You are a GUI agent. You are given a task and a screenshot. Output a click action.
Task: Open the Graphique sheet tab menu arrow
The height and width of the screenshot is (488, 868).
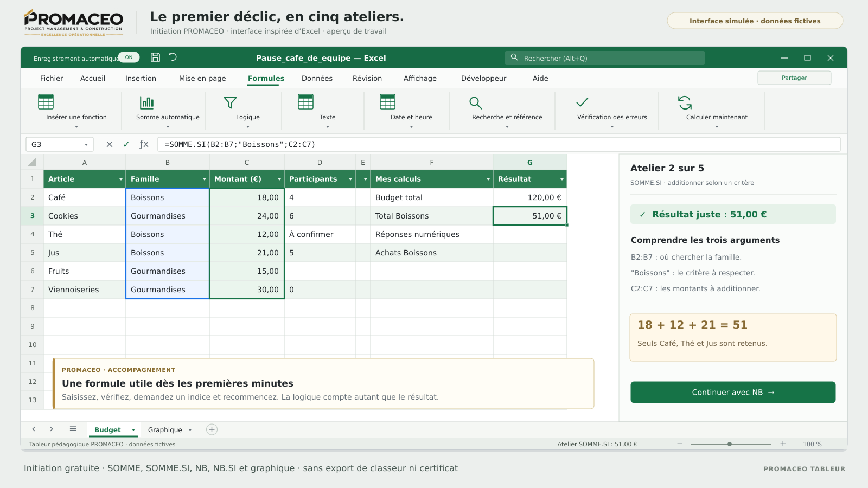(190, 430)
